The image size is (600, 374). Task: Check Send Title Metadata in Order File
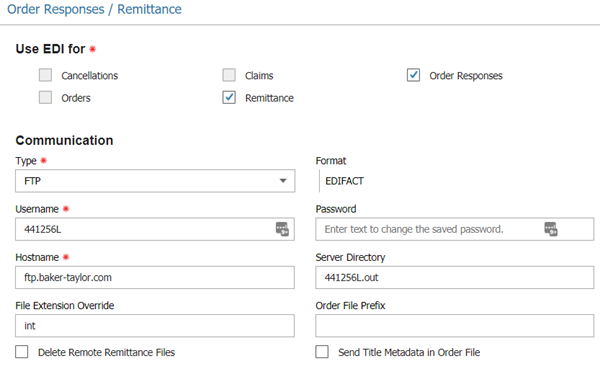[x=322, y=351]
